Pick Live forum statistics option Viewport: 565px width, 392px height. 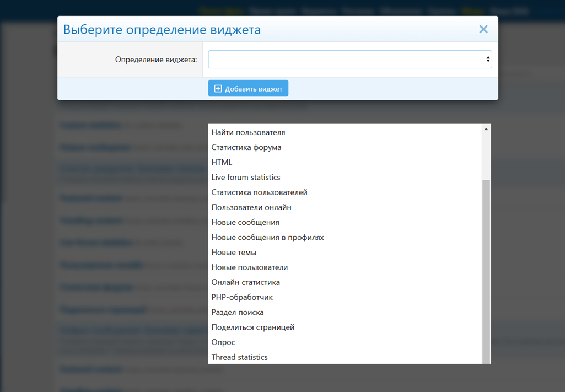click(246, 177)
